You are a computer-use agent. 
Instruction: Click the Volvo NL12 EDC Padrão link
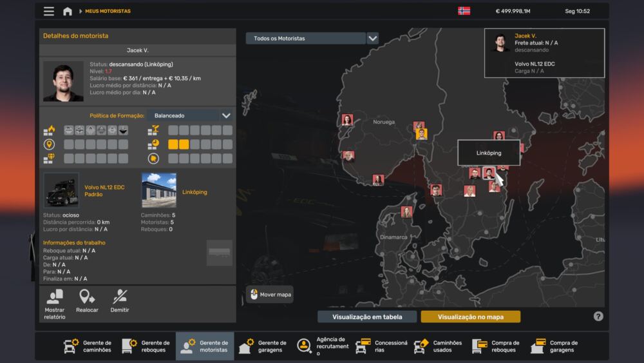(x=104, y=191)
